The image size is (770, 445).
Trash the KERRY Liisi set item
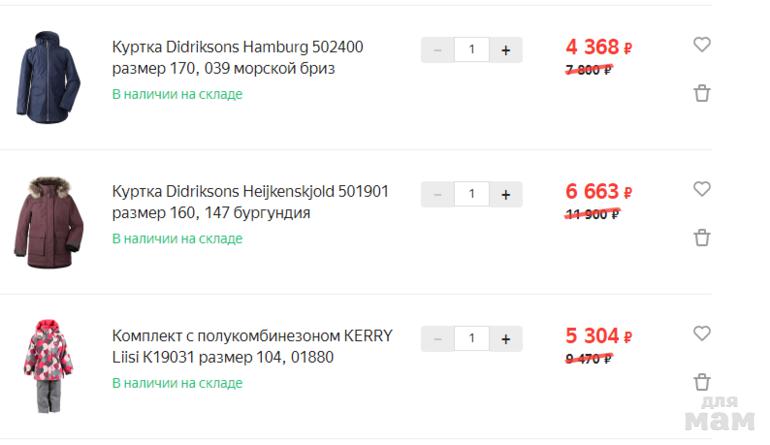click(x=702, y=382)
